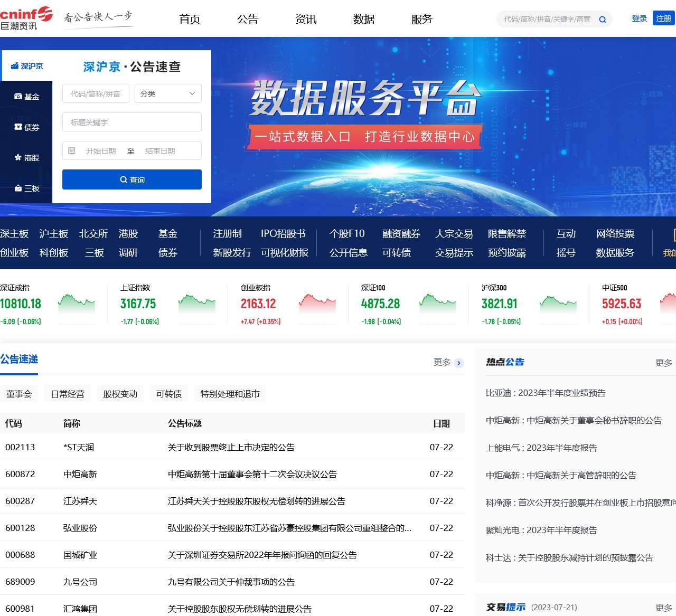Focus the top 代码/简称/拼音/关键字/高管 search box
The width and height of the screenshot is (676, 616).
pyautogui.click(x=547, y=20)
